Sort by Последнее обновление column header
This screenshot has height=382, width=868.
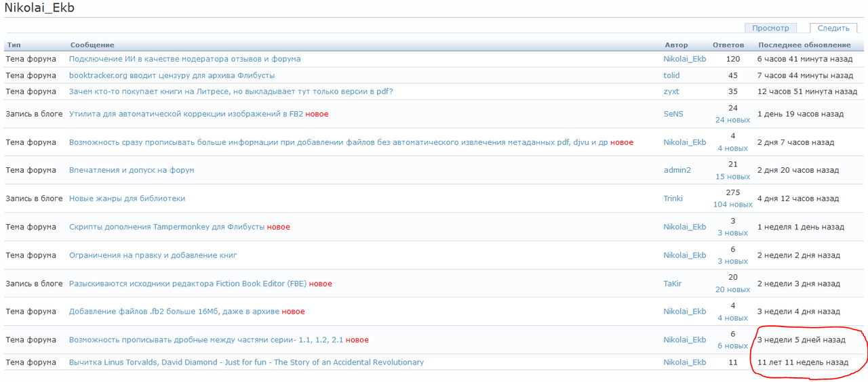804,45
